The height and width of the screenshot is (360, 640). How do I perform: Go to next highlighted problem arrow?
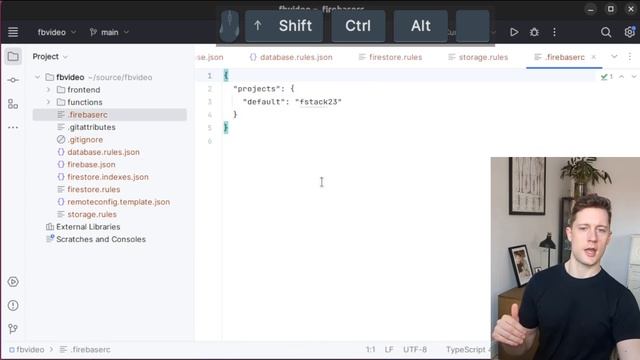(633, 77)
